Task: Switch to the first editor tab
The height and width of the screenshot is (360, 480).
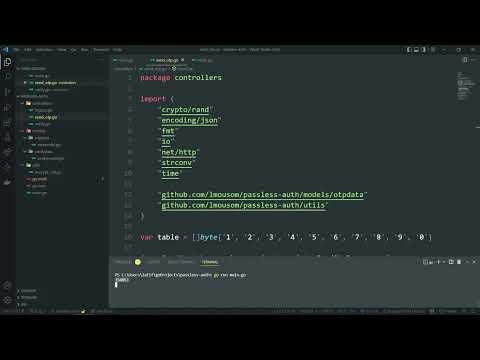Action: [124, 60]
